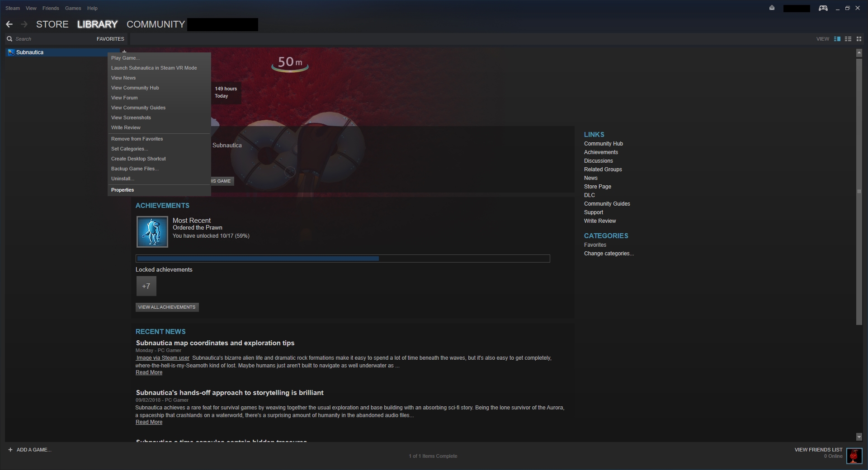
Task: Click the search magnifier icon
Action: (x=9, y=39)
